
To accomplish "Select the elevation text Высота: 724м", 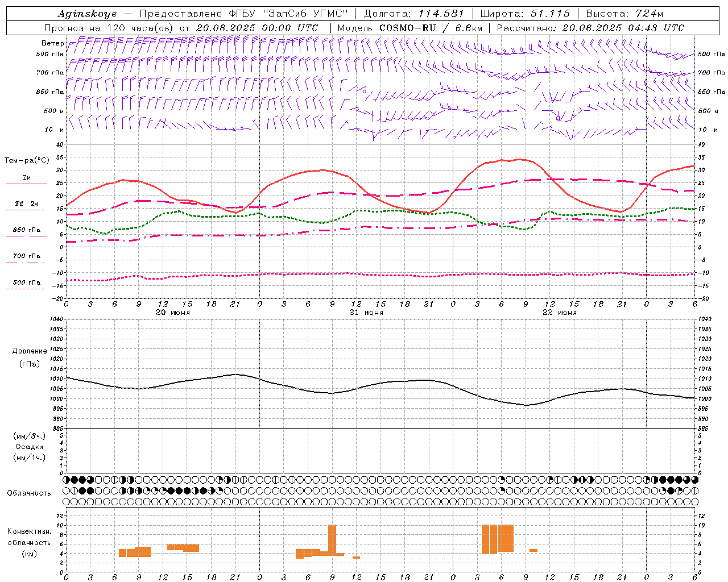I will click(x=624, y=14).
